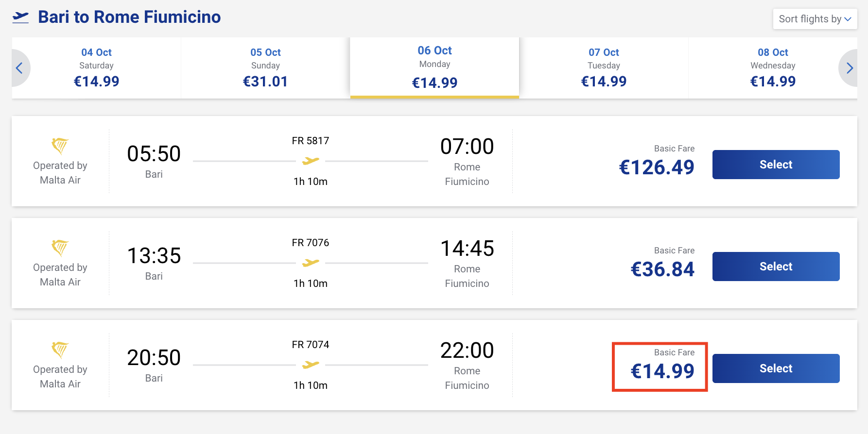Screen dimensions: 868x434
Task: Click the FR 7076 flight number
Action: pyautogui.click(x=311, y=243)
